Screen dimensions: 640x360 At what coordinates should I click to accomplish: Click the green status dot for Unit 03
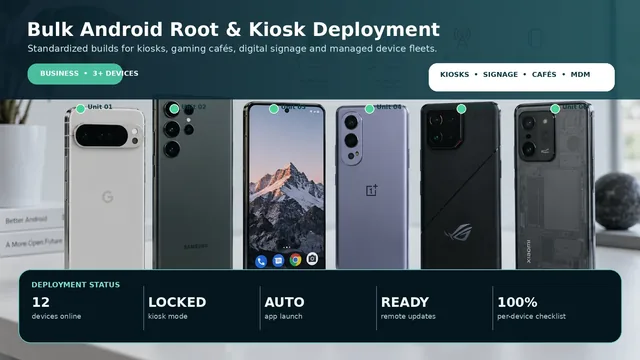point(274,109)
